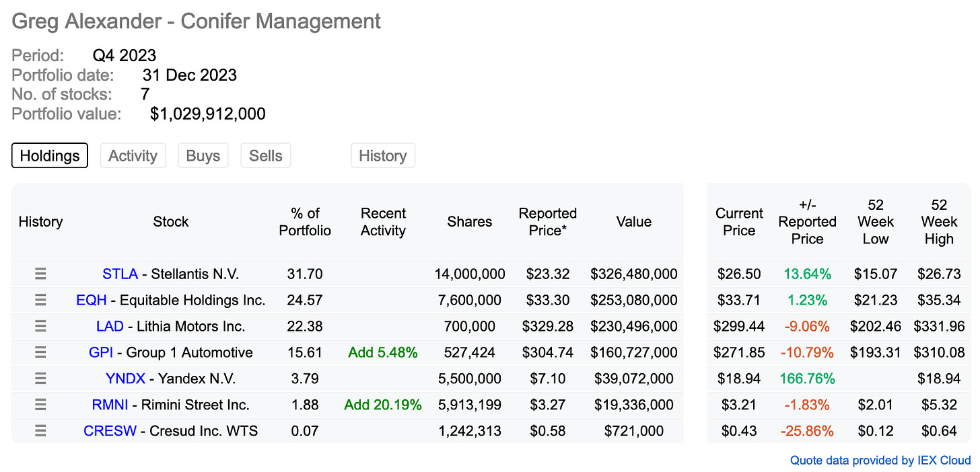This screenshot has height=472, width=980.
Task: Select the 5,913,199 shares cell
Action: (x=470, y=405)
